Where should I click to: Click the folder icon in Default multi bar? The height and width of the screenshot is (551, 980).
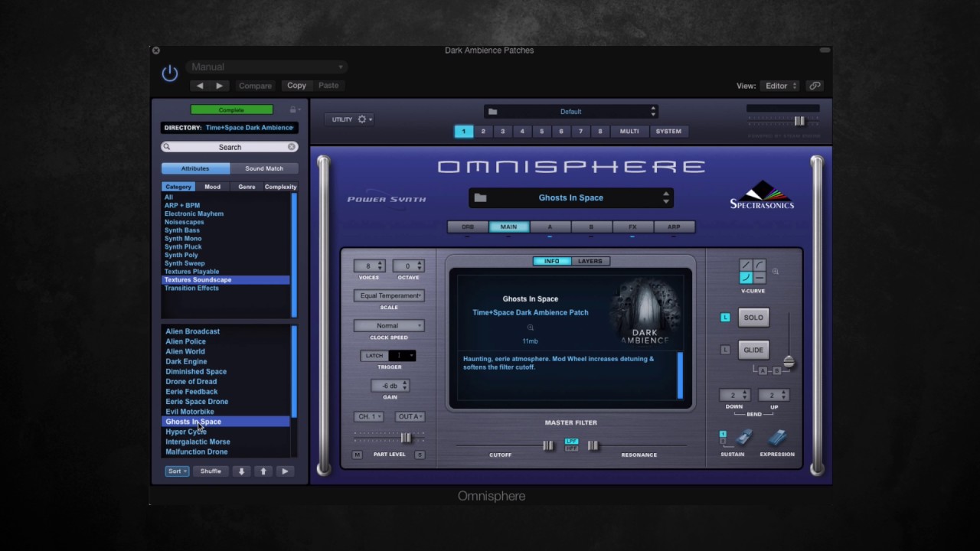tap(493, 112)
